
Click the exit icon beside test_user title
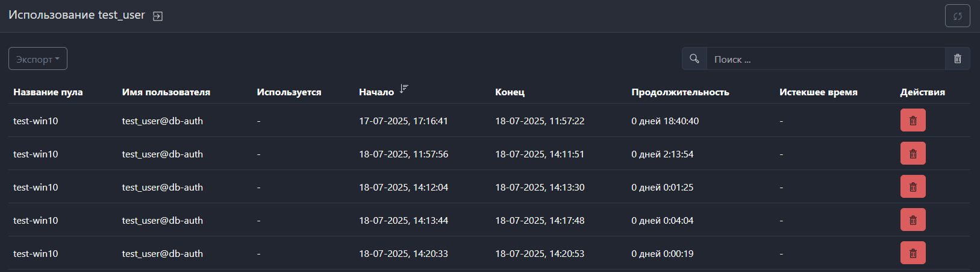point(158,16)
